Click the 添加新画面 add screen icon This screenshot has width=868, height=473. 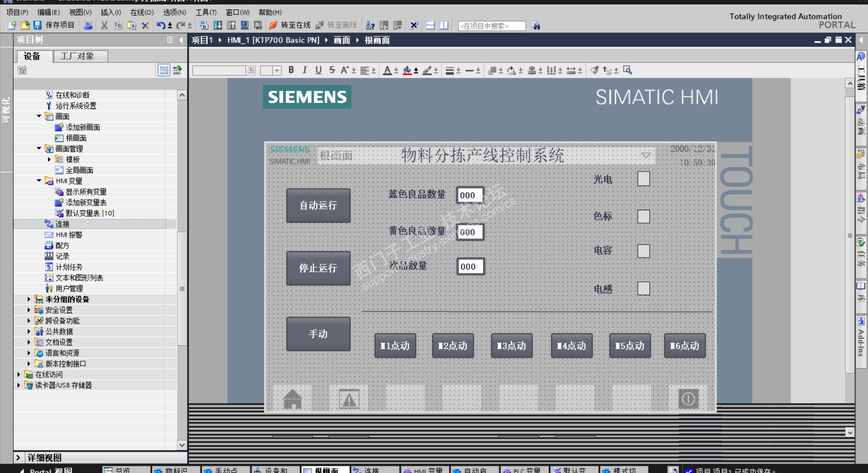[59, 127]
